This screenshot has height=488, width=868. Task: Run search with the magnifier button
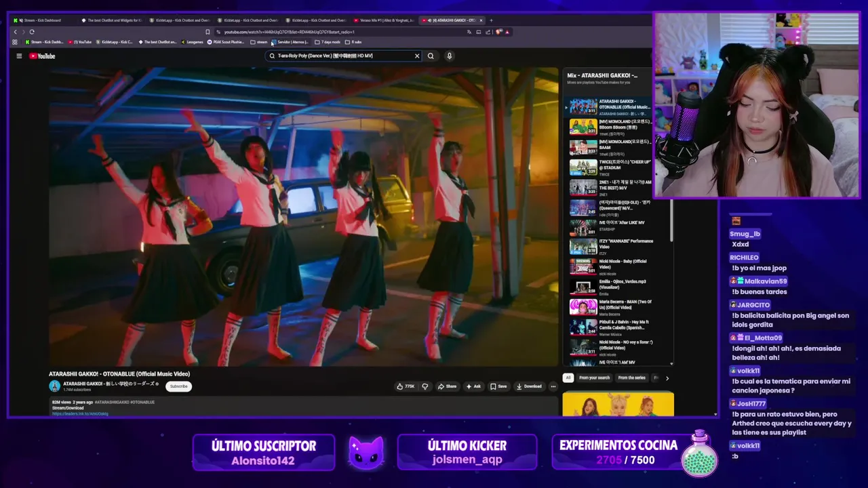pyautogui.click(x=431, y=56)
